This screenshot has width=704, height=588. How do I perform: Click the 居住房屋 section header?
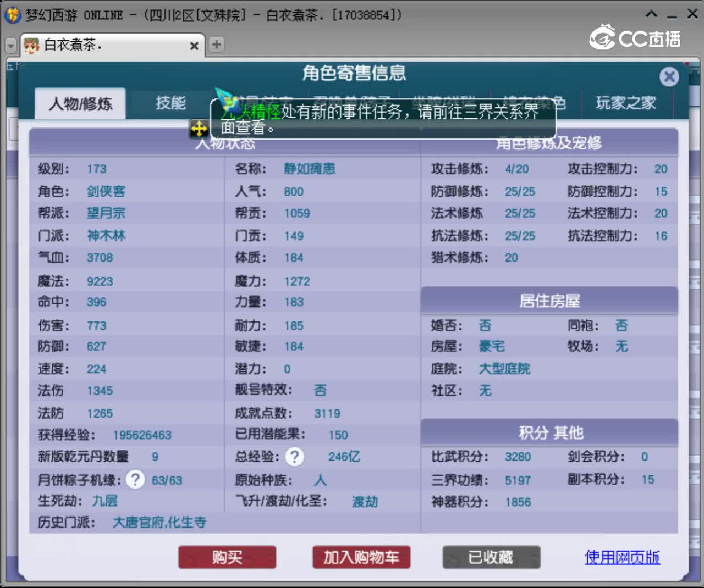[549, 301]
